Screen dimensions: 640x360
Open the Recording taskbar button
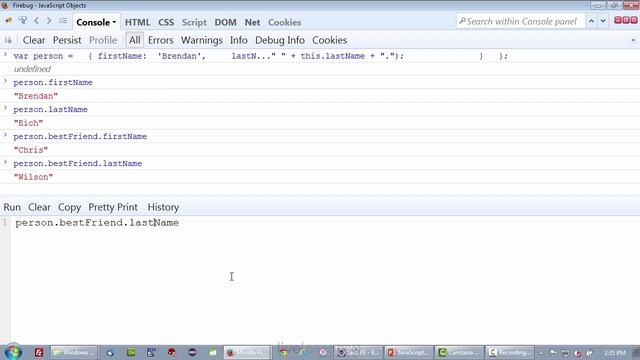click(510, 352)
